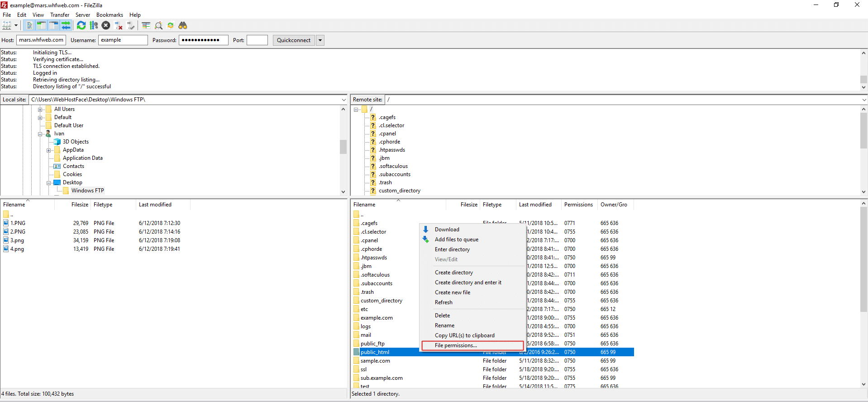The image size is (868, 402).
Task: Click the 1.PNG file icon
Action: [x=6, y=223]
